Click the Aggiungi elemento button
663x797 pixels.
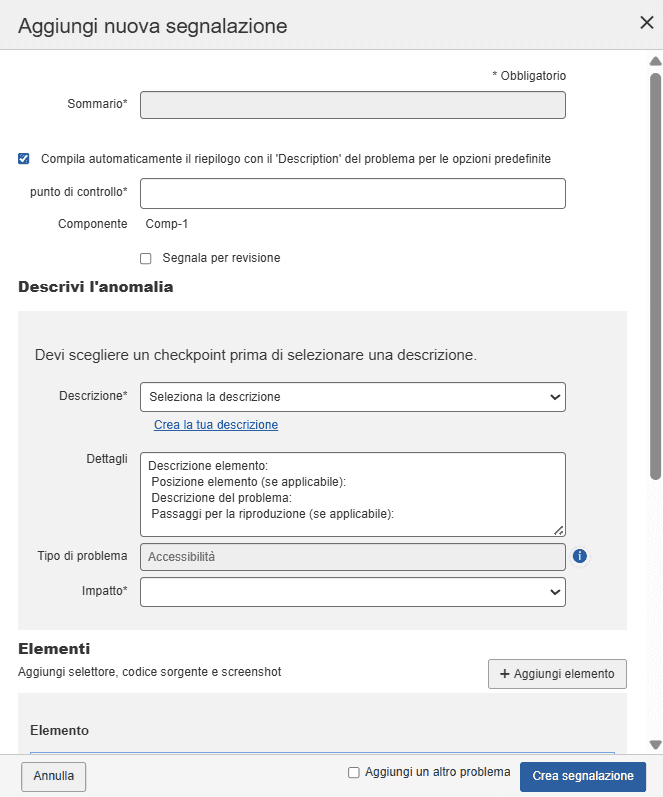[x=557, y=674]
